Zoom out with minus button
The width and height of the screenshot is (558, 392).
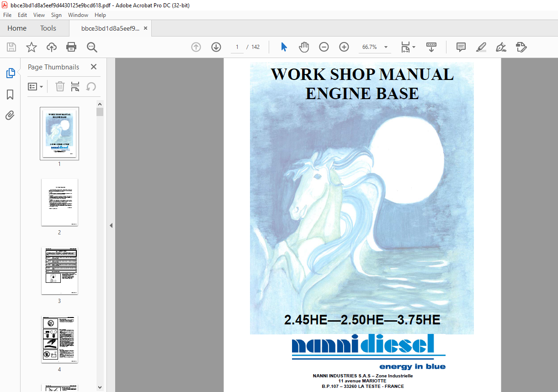(324, 47)
